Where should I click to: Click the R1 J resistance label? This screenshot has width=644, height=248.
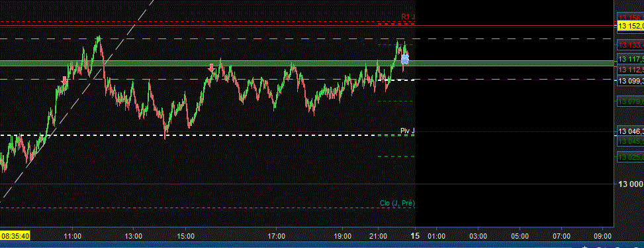click(408, 17)
